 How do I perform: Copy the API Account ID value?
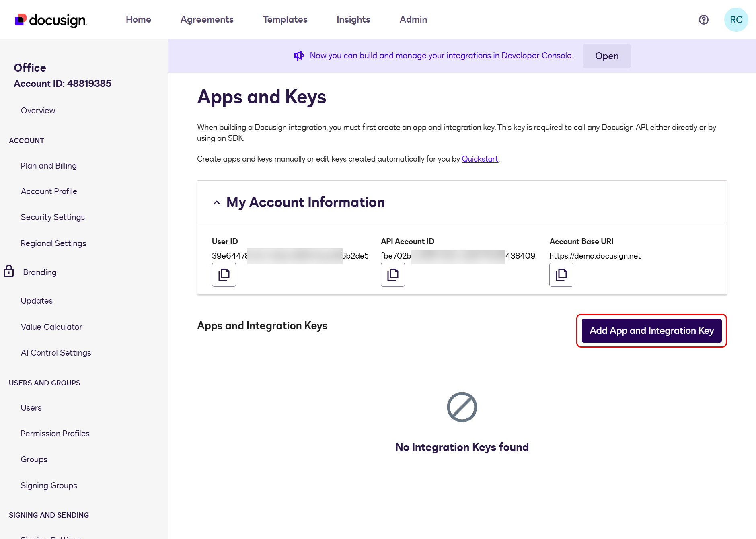coord(393,275)
